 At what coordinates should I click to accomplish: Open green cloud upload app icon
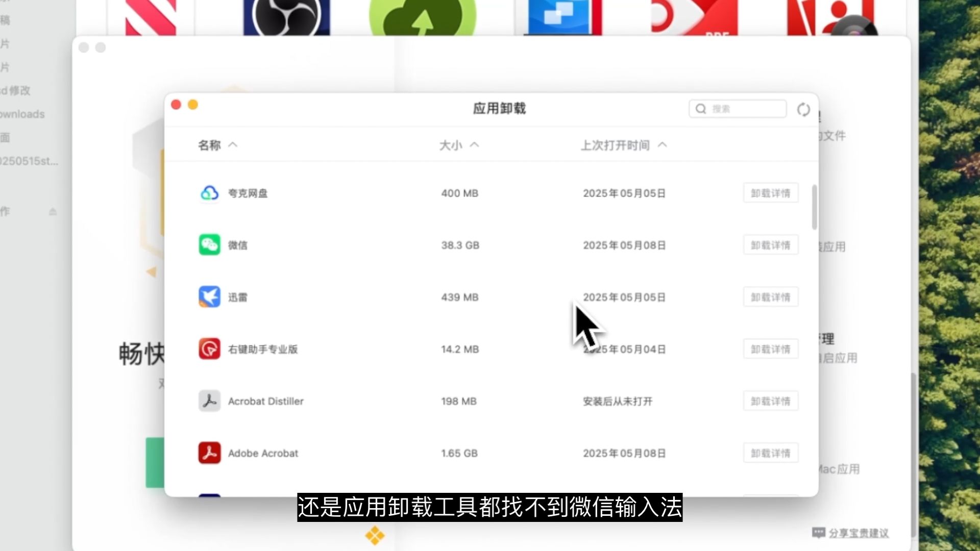422,17
